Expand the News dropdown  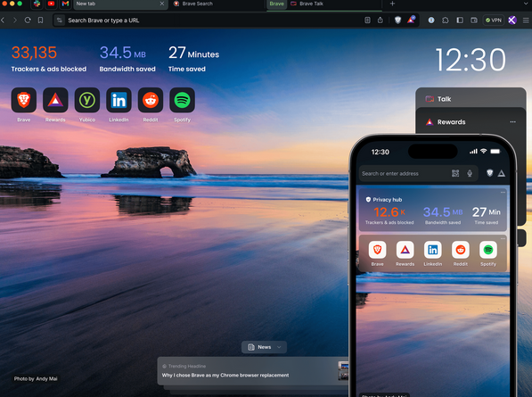pyautogui.click(x=264, y=347)
